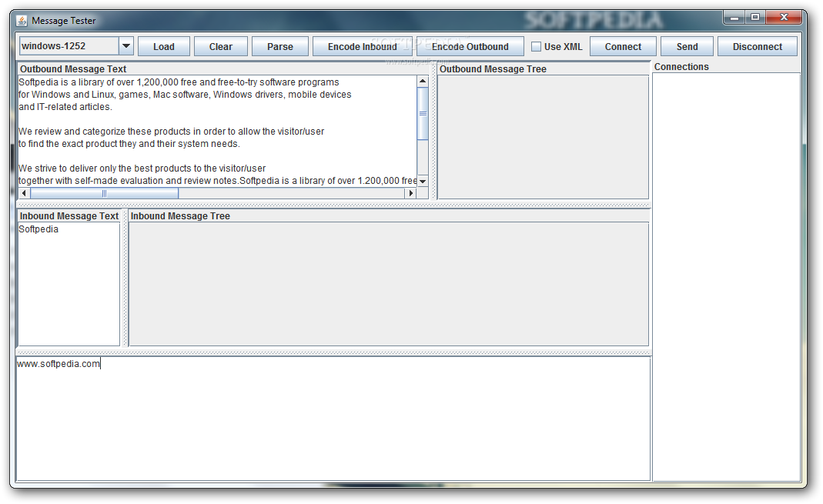Click the outbound text scroll-up arrow
Screen dimensions: 823x504
(x=423, y=82)
